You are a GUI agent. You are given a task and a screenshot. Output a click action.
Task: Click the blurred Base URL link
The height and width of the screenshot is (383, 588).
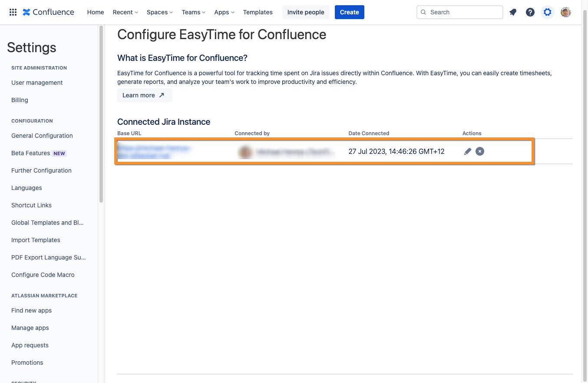pos(154,152)
